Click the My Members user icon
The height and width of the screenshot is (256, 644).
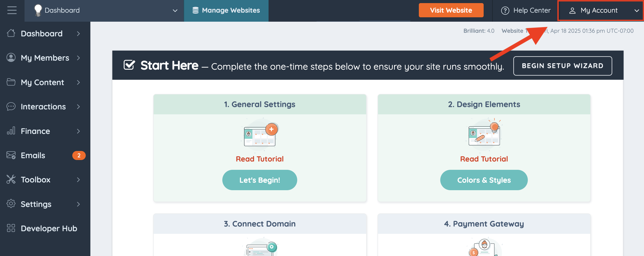tap(11, 58)
